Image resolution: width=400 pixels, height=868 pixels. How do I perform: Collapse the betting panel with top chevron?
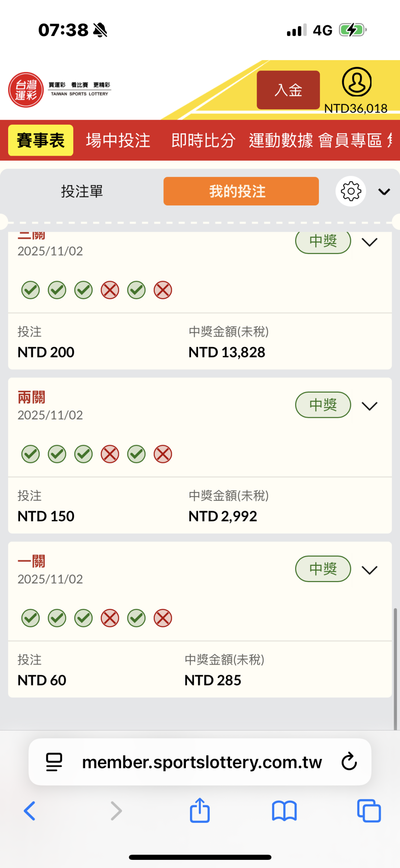coord(384,192)
